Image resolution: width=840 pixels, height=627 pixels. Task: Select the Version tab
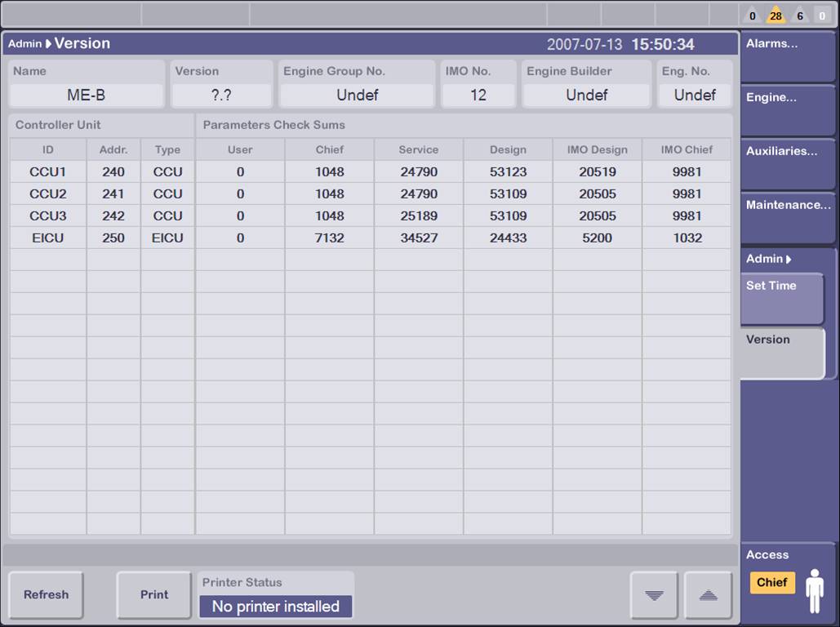tap(781, 352)
